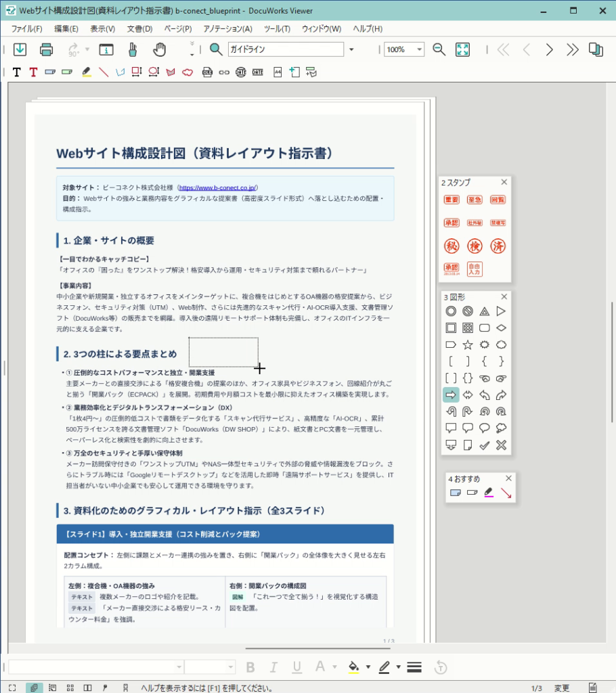The height and width of the screenshot is (693, 616).
Task: Open the font size dropdown
Action: click(x=230, y=667)
